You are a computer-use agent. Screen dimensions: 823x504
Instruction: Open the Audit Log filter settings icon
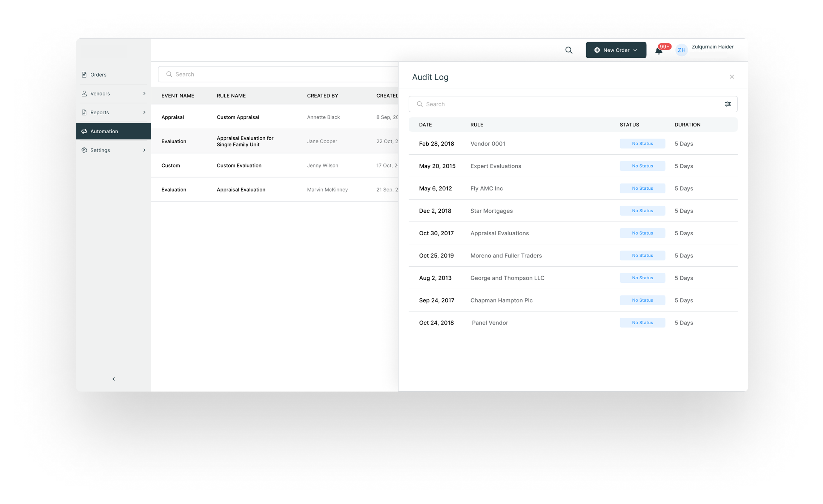tap(727, 104)
